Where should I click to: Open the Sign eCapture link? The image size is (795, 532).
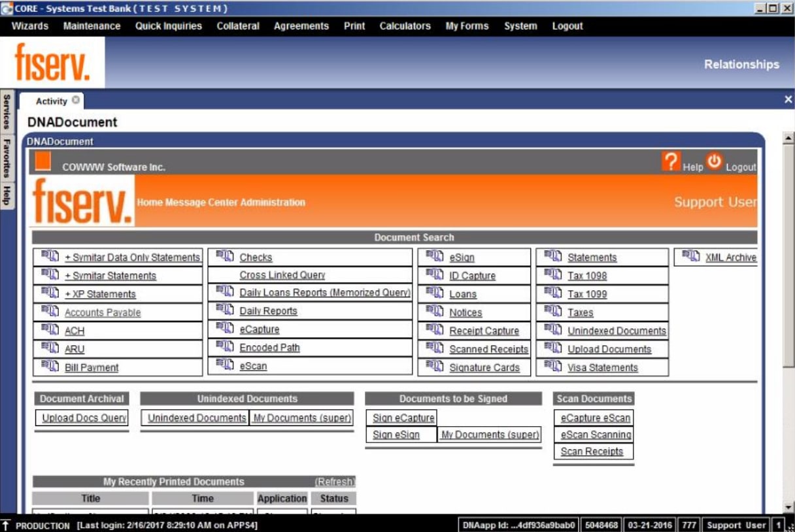403,418
